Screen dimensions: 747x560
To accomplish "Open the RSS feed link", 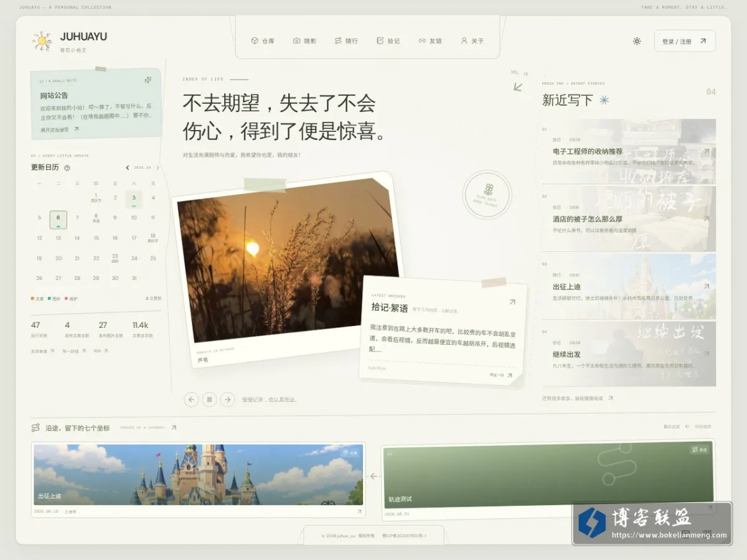I will point(101,351).
